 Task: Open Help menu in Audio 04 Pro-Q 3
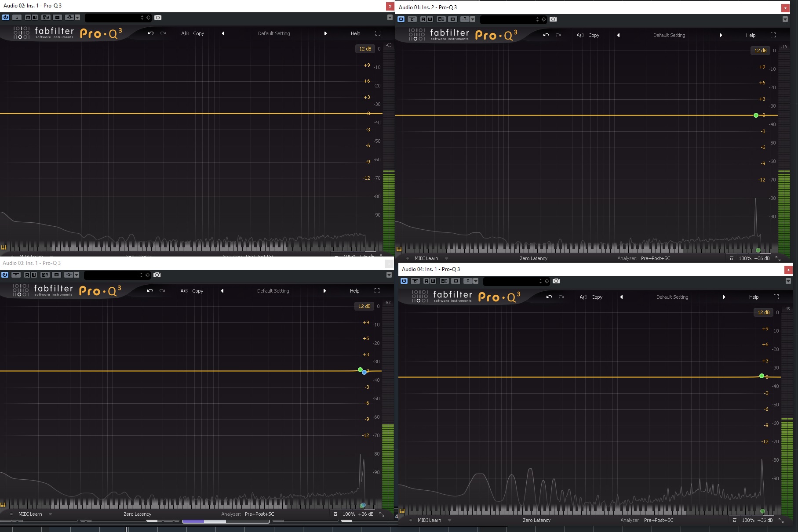click(x=754, y=297)
